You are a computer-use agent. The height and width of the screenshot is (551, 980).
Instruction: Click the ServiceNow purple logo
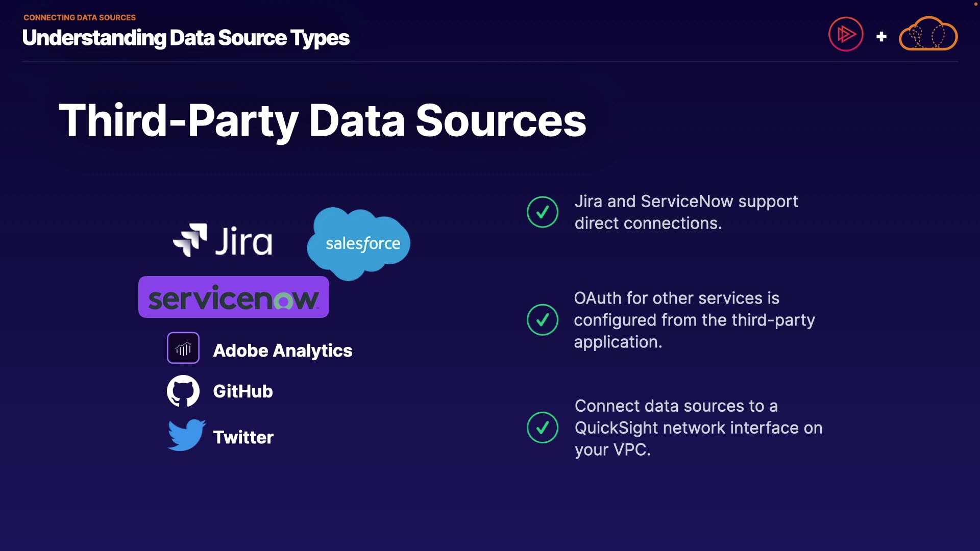coord(234,297)
